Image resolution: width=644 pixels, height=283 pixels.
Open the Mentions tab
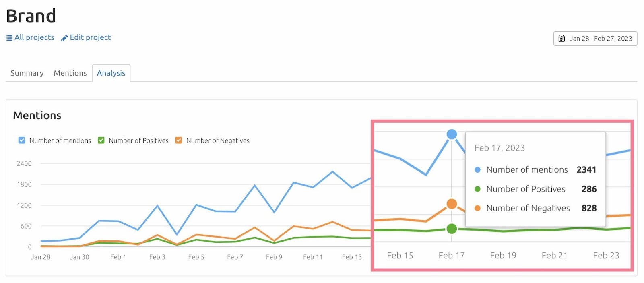point(70,73)
